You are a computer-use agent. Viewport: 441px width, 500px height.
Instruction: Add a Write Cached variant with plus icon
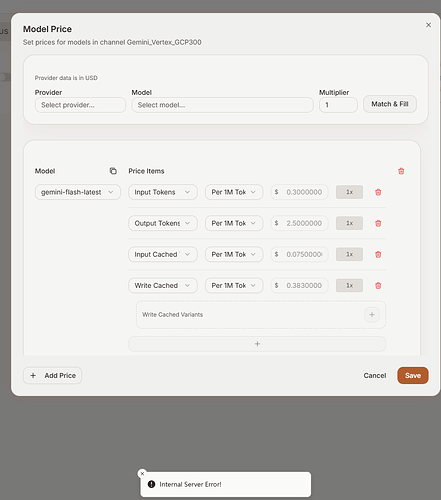click(372, 315)
